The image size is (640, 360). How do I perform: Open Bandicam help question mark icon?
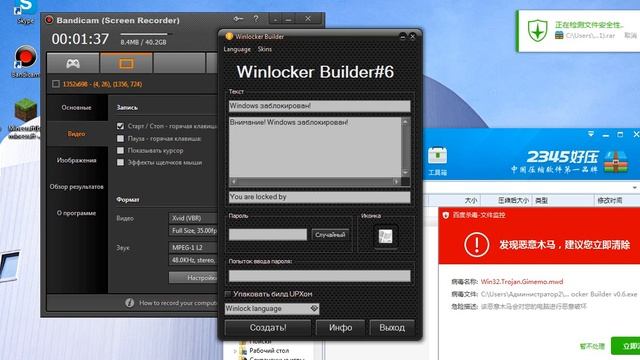coord(256,19)
